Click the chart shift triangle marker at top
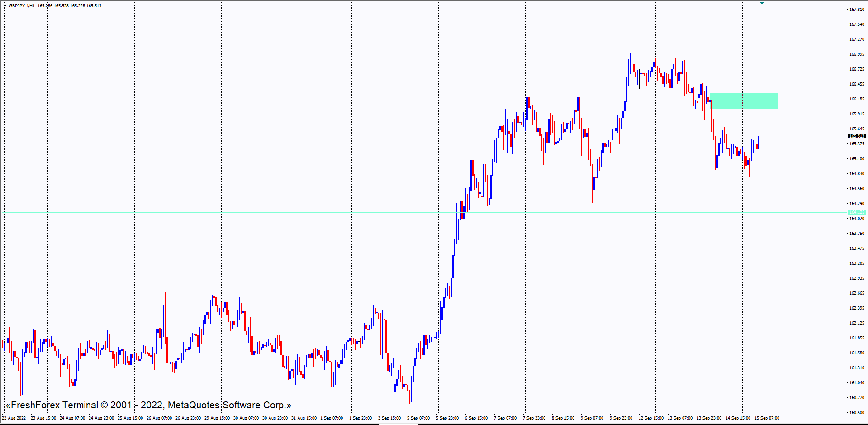The height and width of the screenshot is (425, 868). tap(762, 3)
